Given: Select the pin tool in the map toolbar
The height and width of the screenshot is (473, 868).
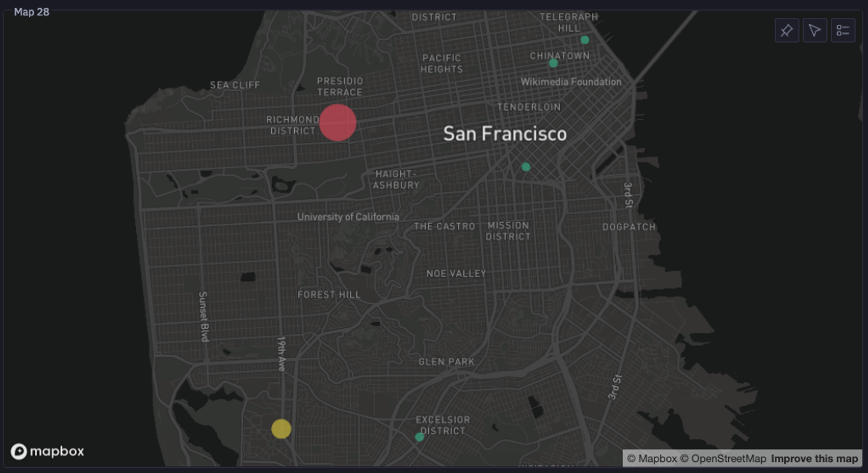Looking at the screenshot, I should coord(787,30).
